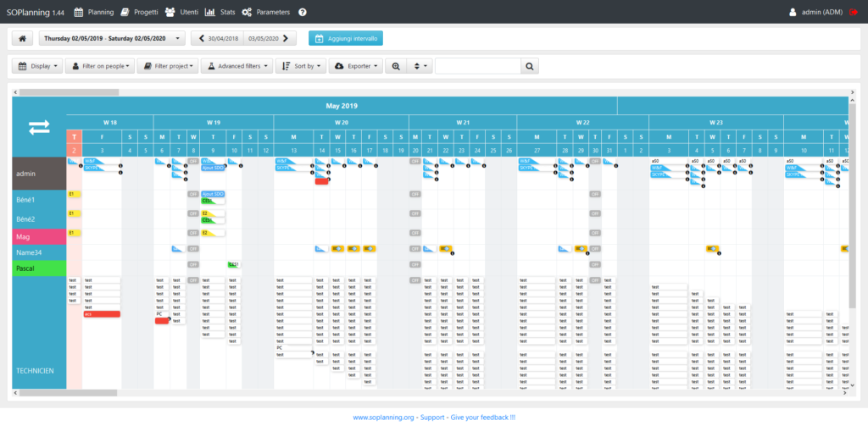Select the Name34 row header
Screen dimensions: 868x426
(39, 253)
